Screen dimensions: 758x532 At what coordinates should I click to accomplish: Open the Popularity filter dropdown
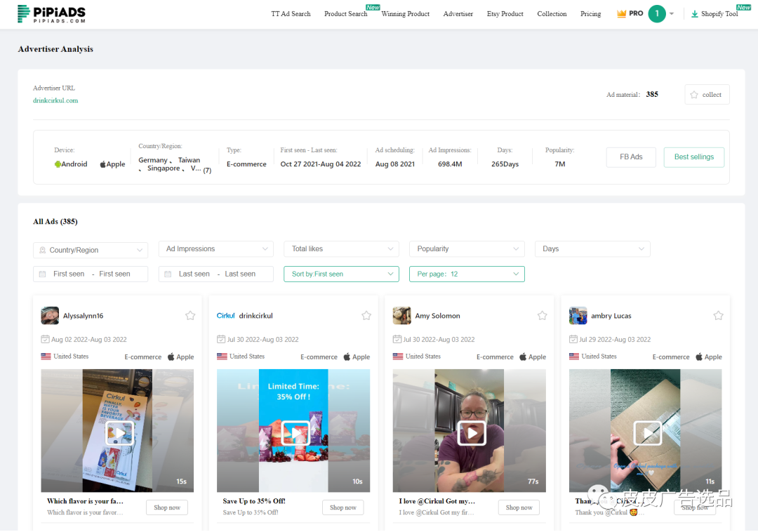467,249
